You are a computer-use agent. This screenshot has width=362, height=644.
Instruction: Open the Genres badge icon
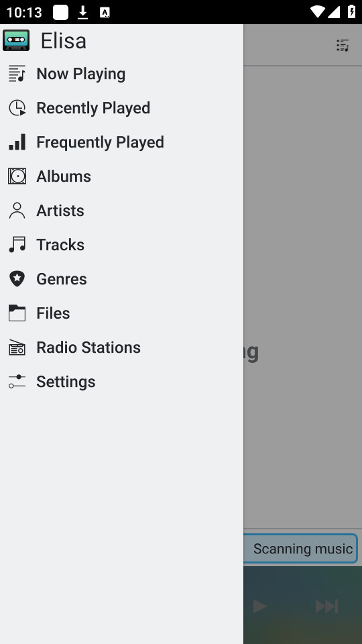(x=17, y=279)
